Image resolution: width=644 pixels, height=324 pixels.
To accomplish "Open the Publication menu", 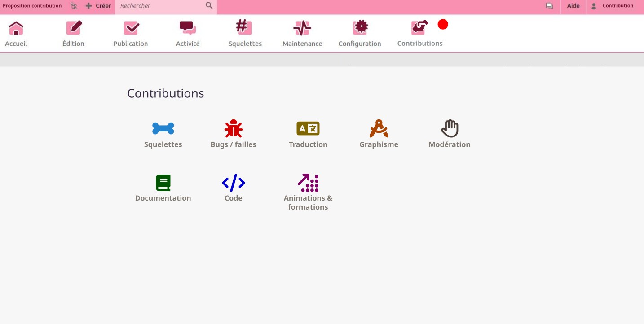I will pyautogui.click(x=131, y=34).
